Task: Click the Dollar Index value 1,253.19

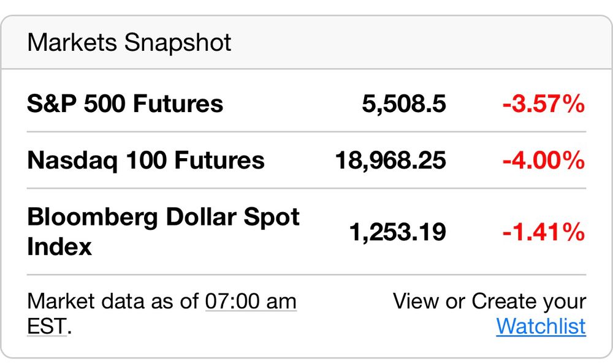Action: tap(397, 232)
